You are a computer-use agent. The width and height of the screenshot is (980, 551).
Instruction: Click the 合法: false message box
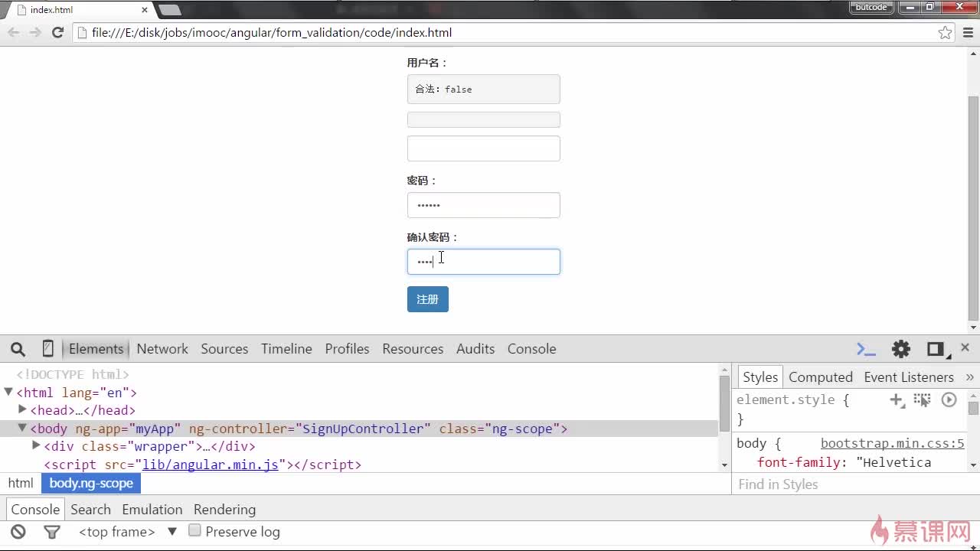pos(484,89)
